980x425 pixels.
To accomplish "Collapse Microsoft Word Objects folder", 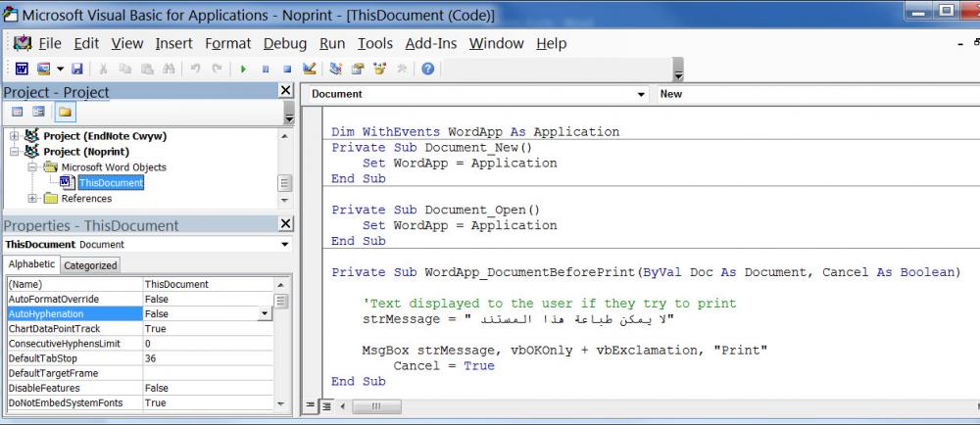I will click(x=32, y=167).
